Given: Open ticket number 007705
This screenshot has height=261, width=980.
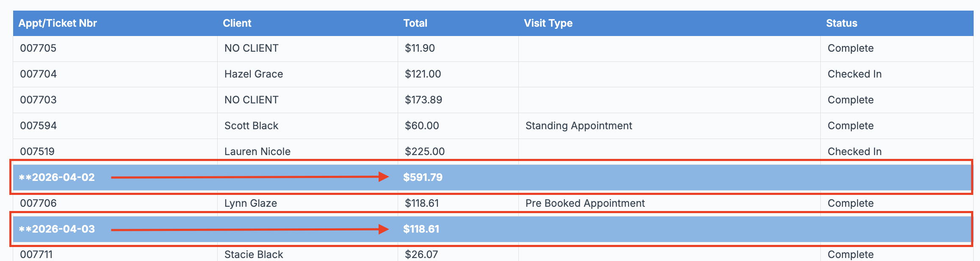Looking at the screenshot, I should [38, 48].
